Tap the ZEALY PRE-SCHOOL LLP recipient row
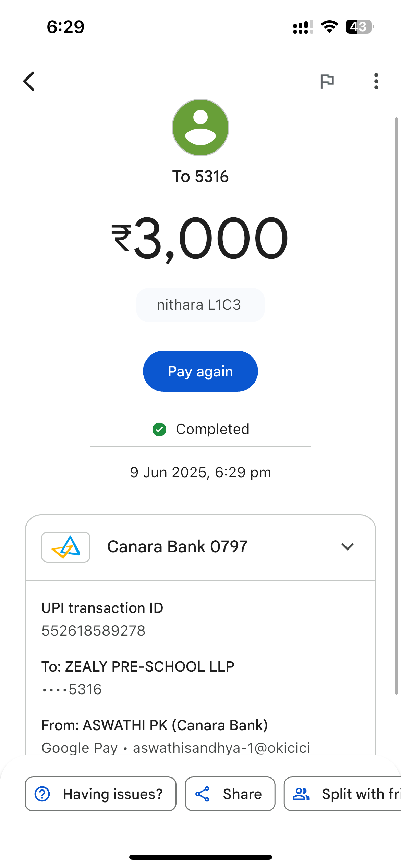Viewport: 401px width, 868px height. coord(138,667)
